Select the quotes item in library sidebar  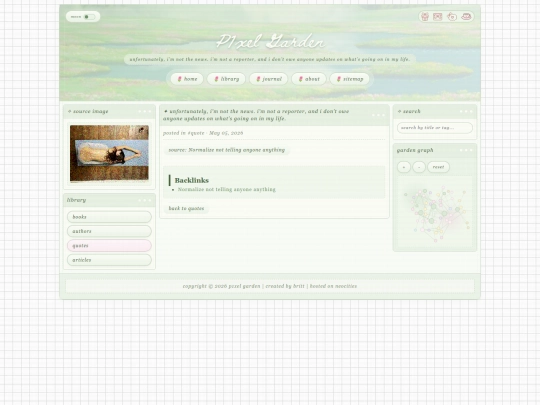tap(109, 246)
